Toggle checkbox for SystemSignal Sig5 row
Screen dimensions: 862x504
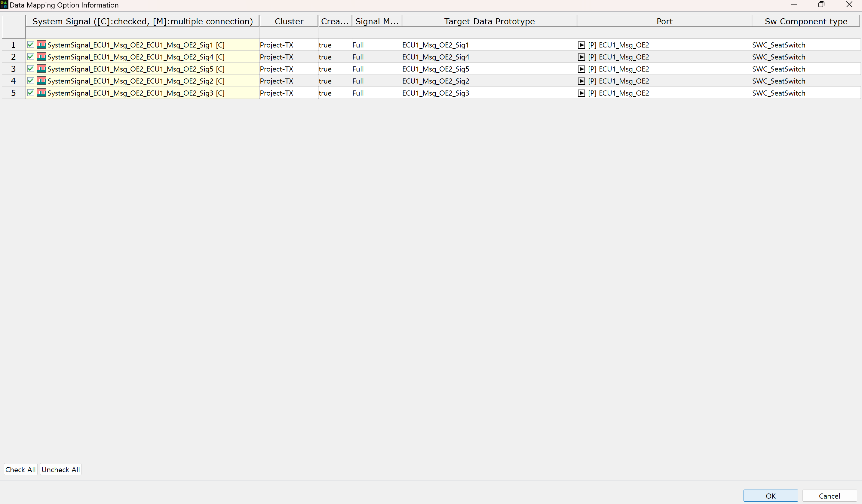point(30,69)
